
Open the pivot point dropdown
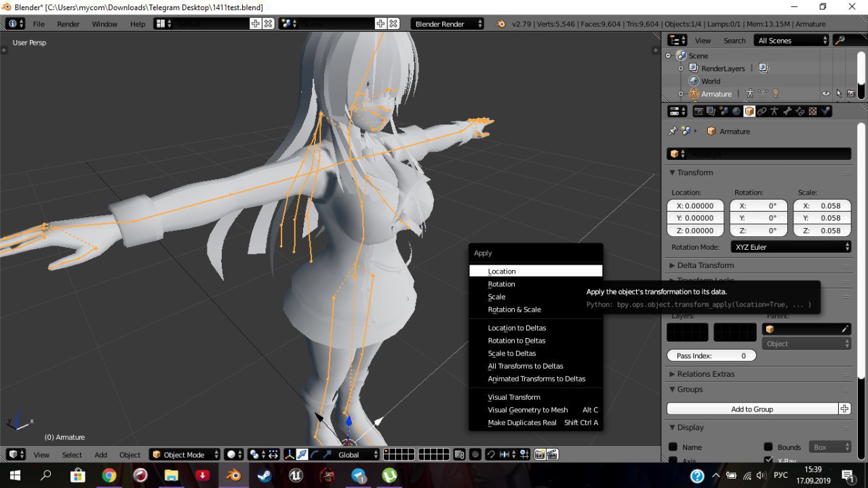pyautogui.click(x=257, y=454)
